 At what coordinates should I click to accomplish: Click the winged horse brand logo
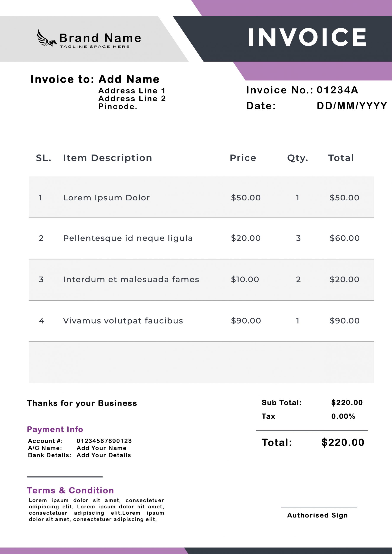click(46, 38)
